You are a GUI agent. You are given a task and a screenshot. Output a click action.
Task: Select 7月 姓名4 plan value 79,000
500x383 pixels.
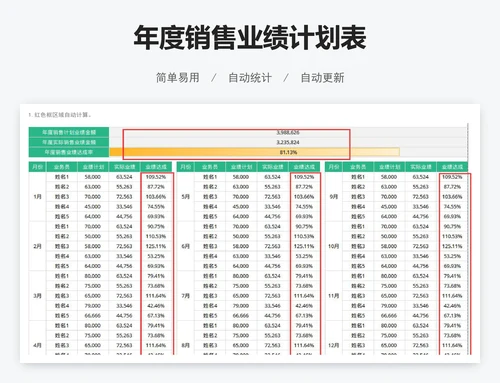[241, 306]
